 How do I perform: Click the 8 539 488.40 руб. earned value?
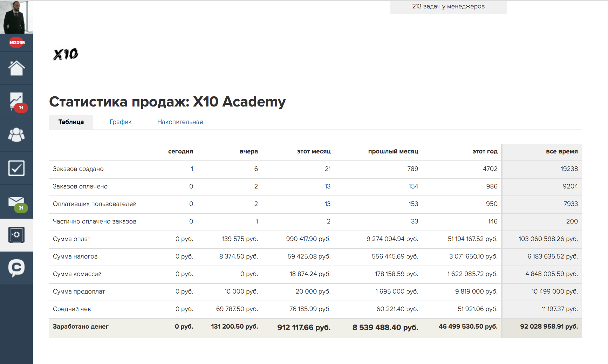pos(385,328)
